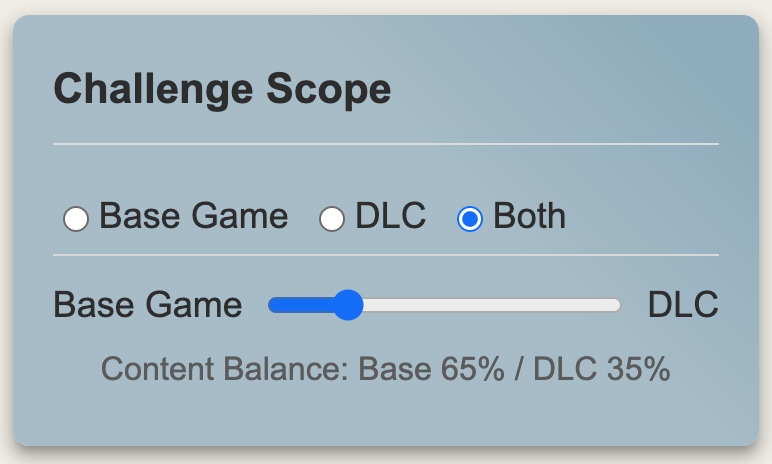Click the "Both" radio label text

pyautogui.click(x=529, y=216)
